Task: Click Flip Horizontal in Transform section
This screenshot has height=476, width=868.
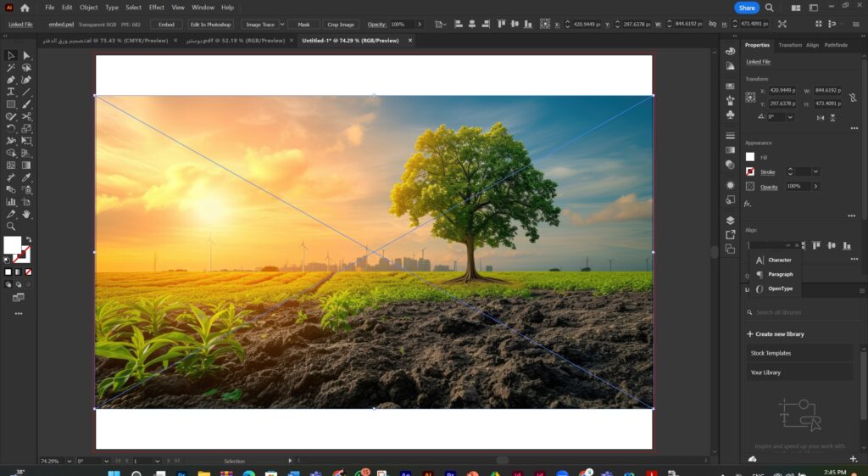Action: pos(821,117)
